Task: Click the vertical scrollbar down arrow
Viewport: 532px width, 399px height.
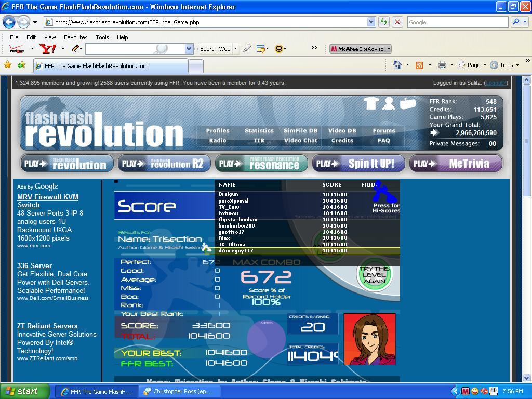Action: point(527,377)
